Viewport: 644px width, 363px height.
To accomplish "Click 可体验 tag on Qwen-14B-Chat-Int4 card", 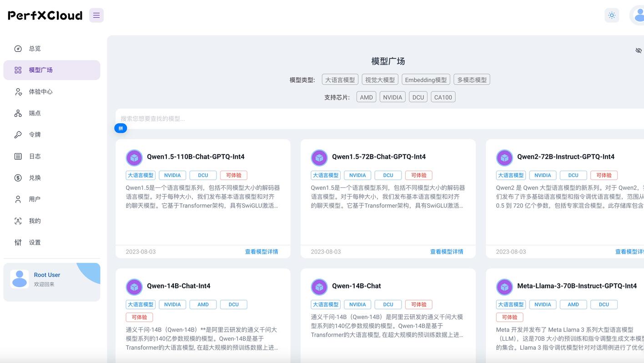I will pyautogui.click(x=139, y=317).
